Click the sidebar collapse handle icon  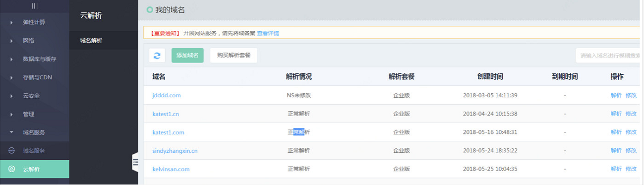point(135,162)
